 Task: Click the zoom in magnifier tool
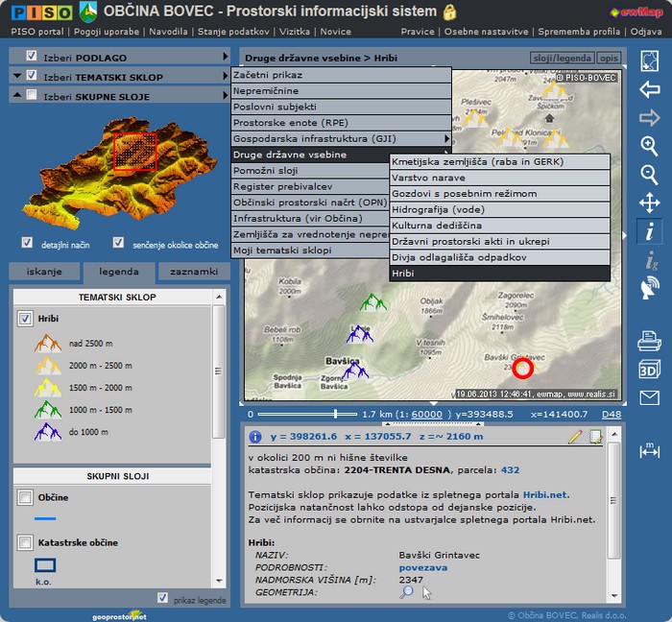pos(650,146)
